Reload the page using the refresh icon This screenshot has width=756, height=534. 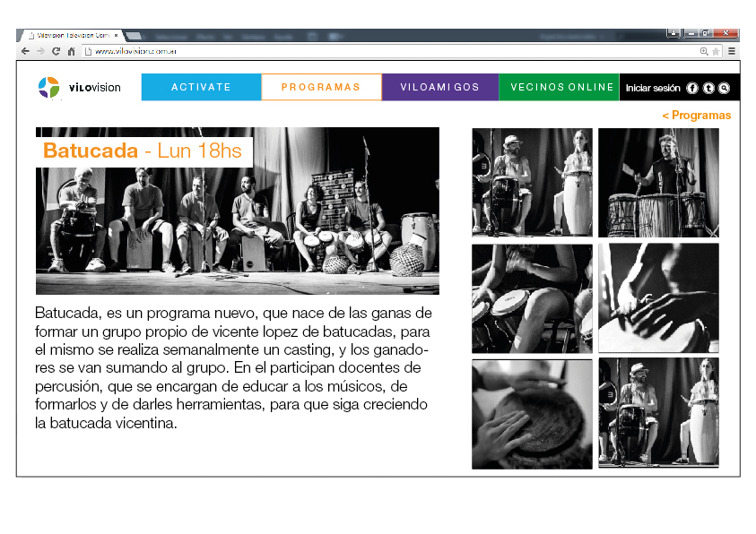point(56,51)
